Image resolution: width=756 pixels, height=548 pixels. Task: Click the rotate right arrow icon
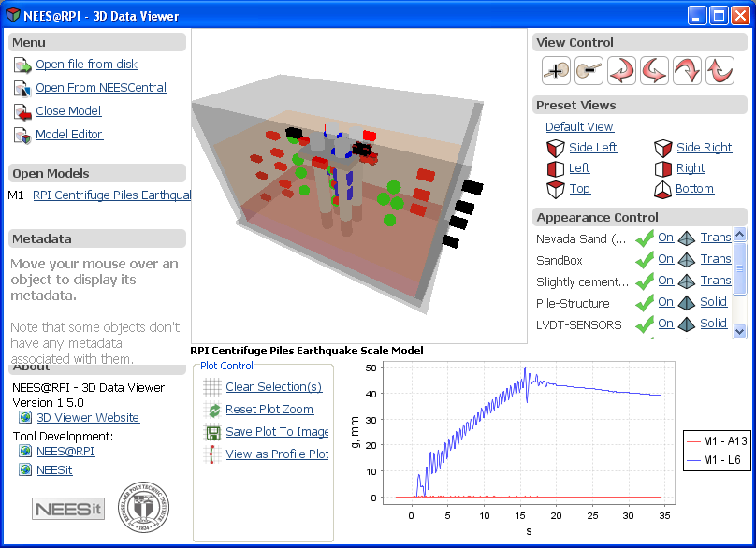[x=654, y=71]
